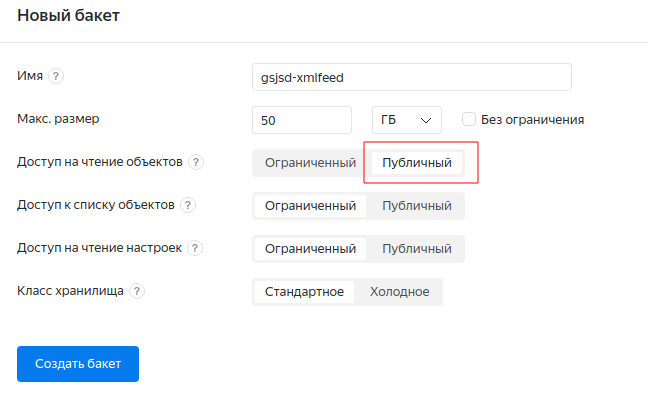The height and width of the screenshot is (403, 648).
Task: Select Ограниченный for Доступ на чтение настроек
Action: (310, 249)
